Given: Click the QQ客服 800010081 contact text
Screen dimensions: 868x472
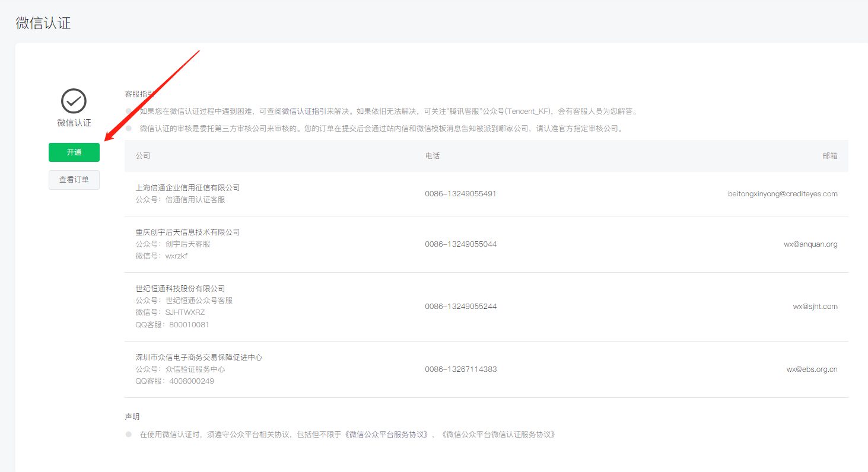Looking at the screenshot, I should coord(172,325).
